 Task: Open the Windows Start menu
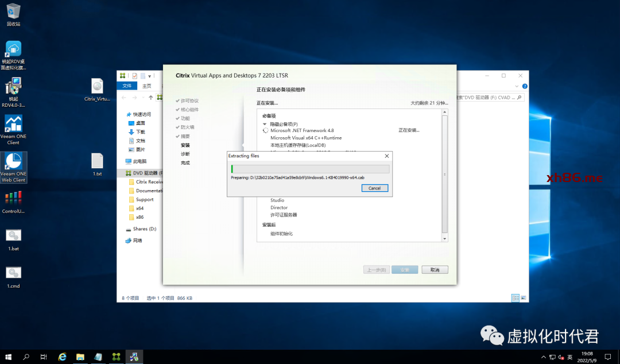tap(8, 357)
